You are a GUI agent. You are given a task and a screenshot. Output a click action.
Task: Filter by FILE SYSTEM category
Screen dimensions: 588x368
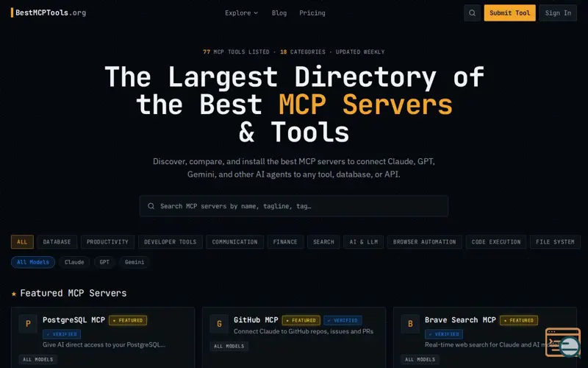(555, 242)
